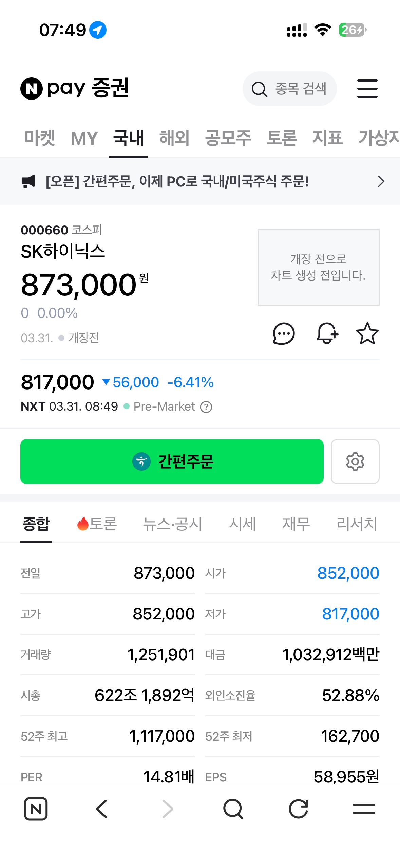Tap the Pre-Market help question icon
The image size is (400, 868).
pyautogui.click(x=206, y=407)
